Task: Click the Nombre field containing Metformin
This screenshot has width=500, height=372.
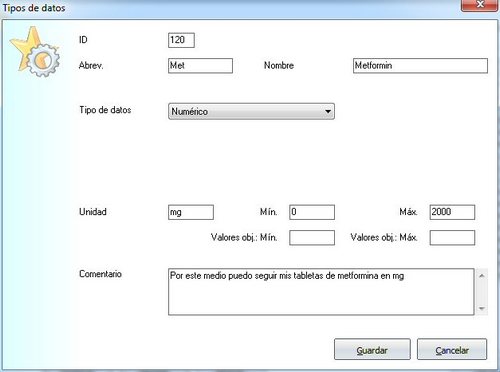Action: [420, 66]
